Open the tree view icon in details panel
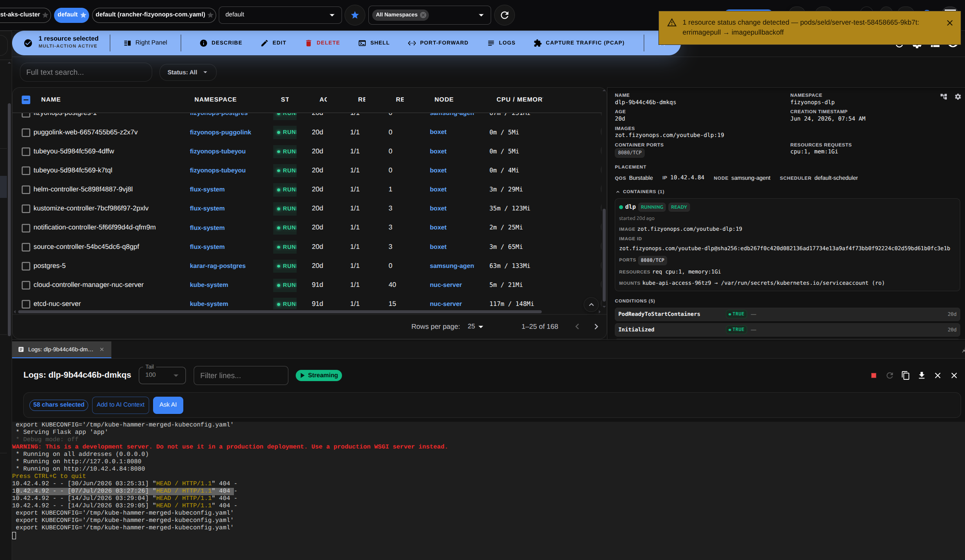The image size is (965, 560). click(x=943, y=97)
